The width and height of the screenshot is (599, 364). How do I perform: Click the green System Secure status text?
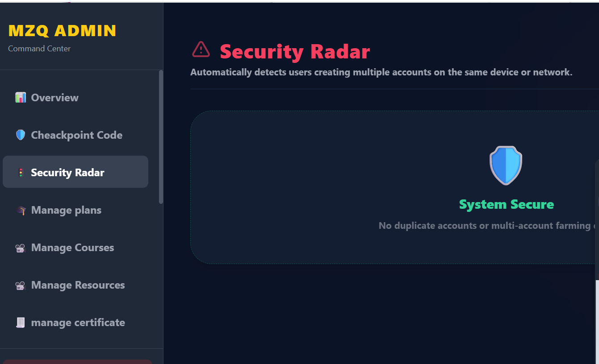pyautogui.click(x=506, y=204)
